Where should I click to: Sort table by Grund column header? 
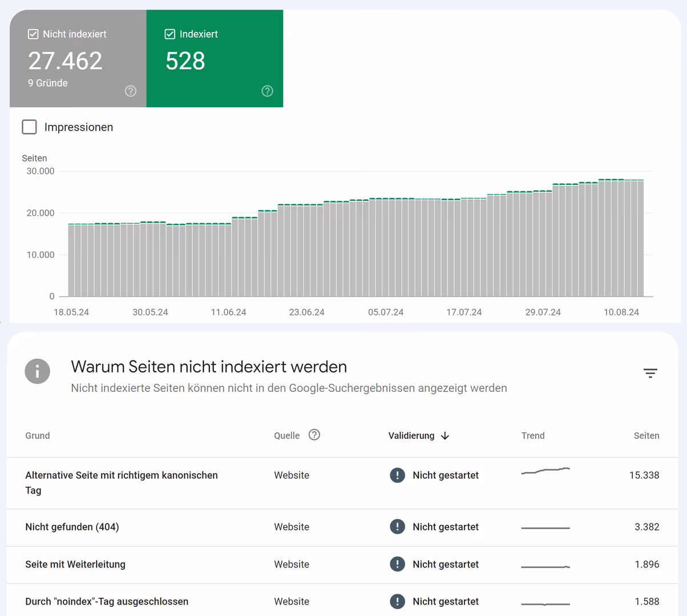tap(38, 436)
